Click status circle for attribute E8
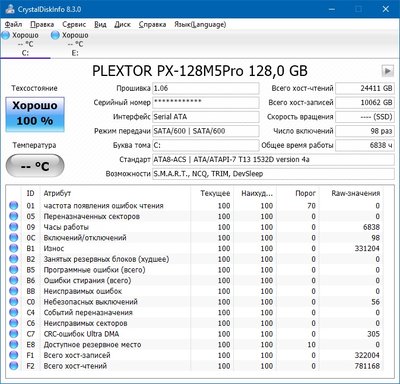 tap(14, 344)
